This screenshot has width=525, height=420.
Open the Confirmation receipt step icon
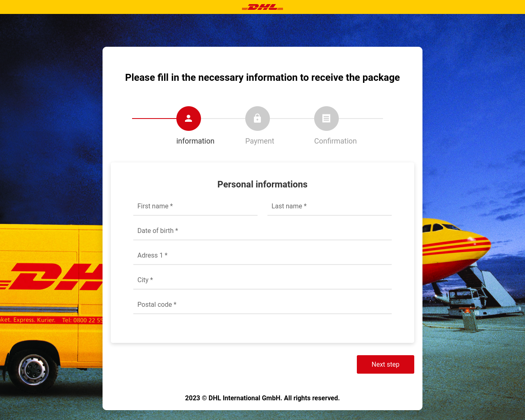pos(326,119)
